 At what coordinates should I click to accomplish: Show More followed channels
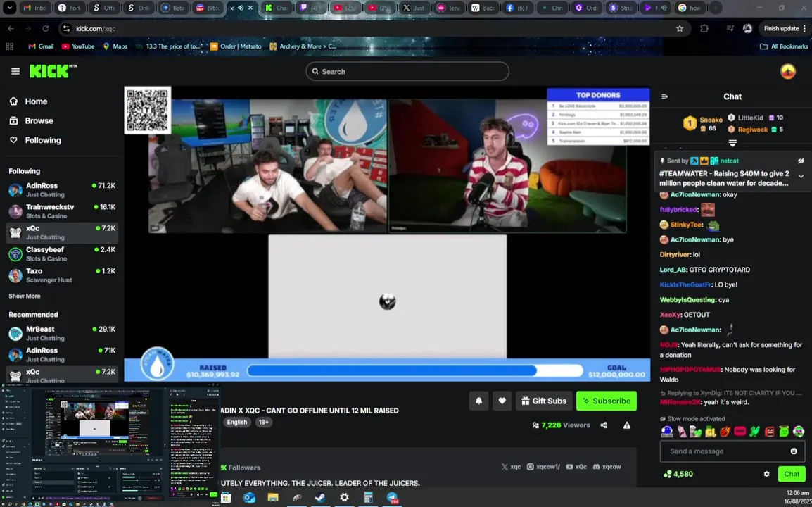pyautogui.click(x=25, y=296)
